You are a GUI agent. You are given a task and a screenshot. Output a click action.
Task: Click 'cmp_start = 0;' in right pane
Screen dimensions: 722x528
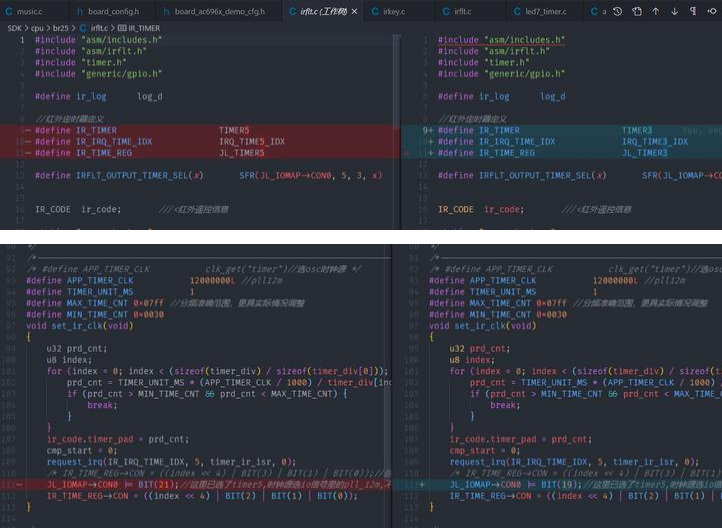coord(485,451)
